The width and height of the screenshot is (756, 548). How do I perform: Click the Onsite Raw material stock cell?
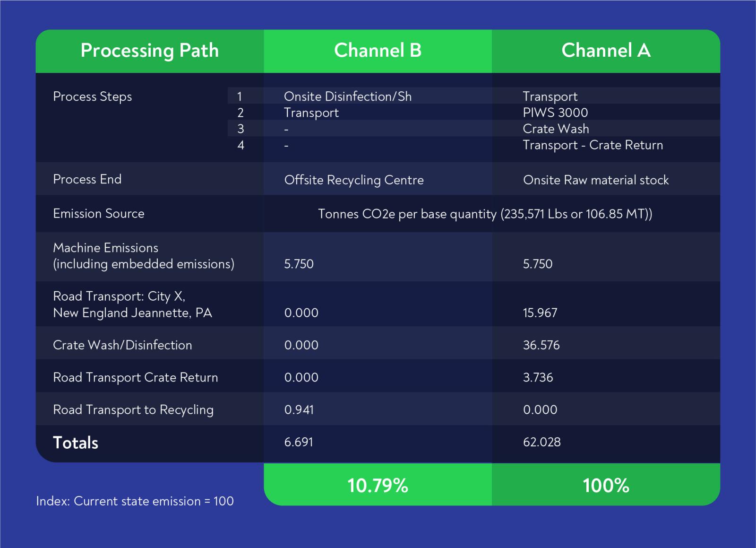596,180
